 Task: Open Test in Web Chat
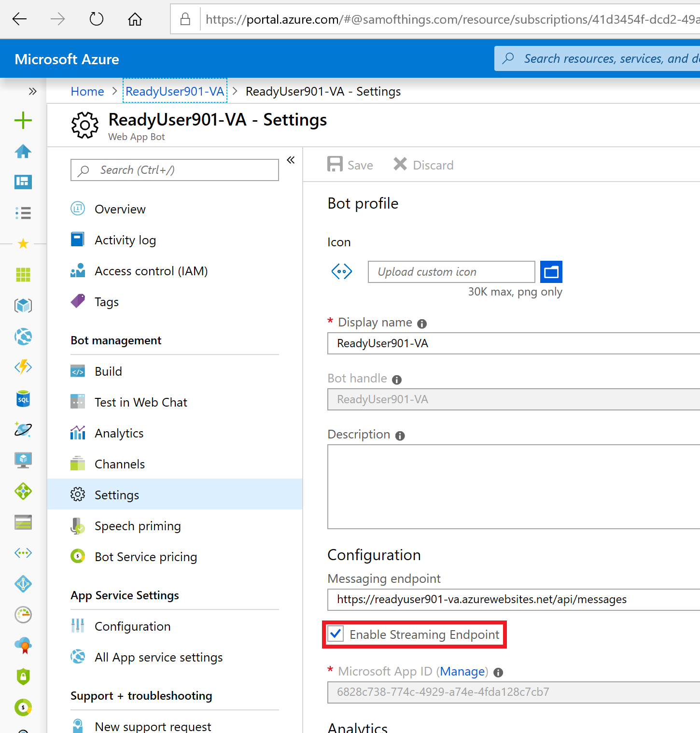click(x=175, y=402)
